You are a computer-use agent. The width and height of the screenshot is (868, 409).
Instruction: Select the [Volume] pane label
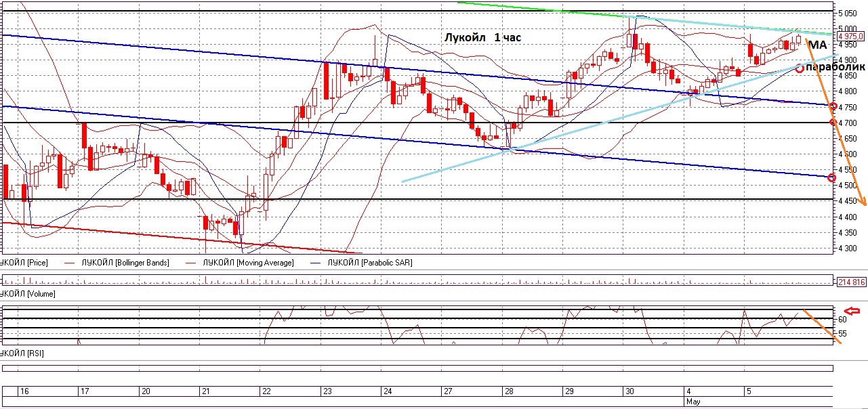[x=28, y=295]
